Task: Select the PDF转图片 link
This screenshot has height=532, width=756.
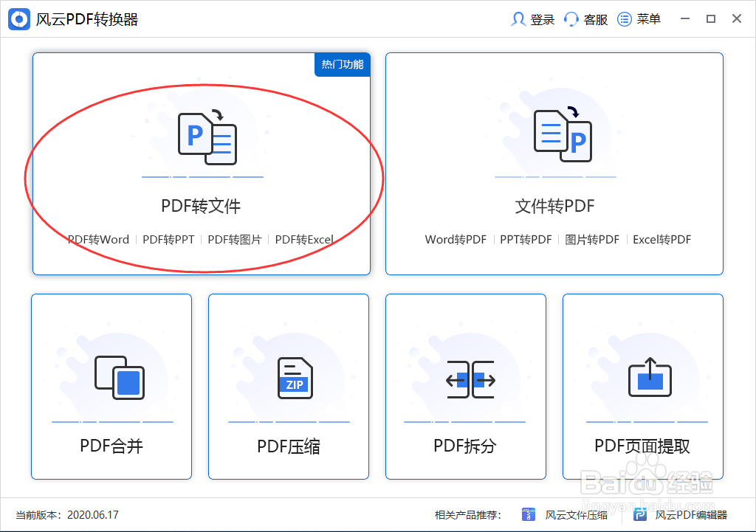Action: click(x=233, y=239)
